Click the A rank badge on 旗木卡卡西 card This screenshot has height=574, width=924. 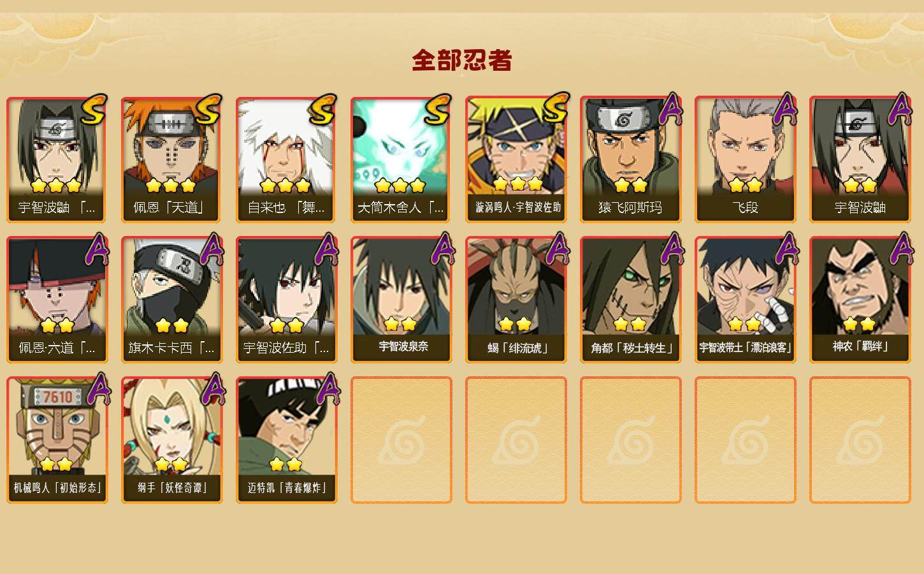tap(212, 249)
